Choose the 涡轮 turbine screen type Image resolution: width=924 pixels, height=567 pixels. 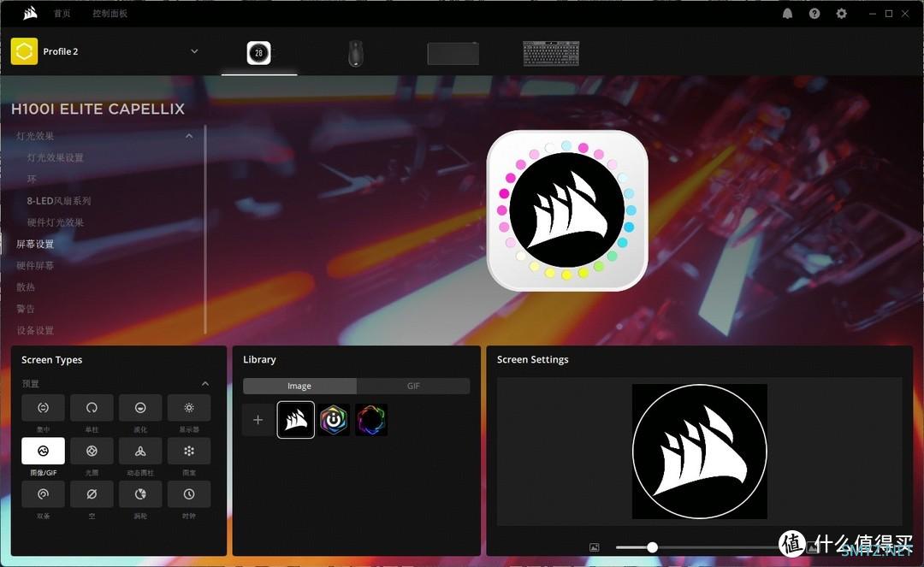(x=140, y=494)
